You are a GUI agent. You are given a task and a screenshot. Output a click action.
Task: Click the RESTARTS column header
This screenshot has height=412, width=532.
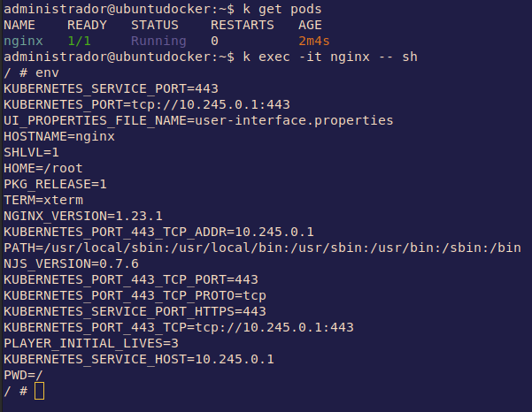pos(242,25)
